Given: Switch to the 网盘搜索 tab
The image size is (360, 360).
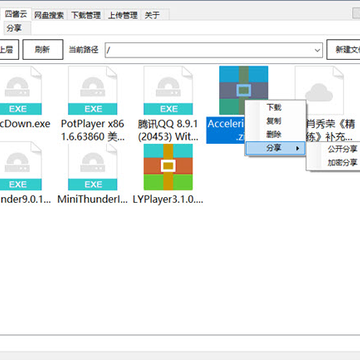Looking at the screenshot, I should pyautogui.click(x=49, y=15).
